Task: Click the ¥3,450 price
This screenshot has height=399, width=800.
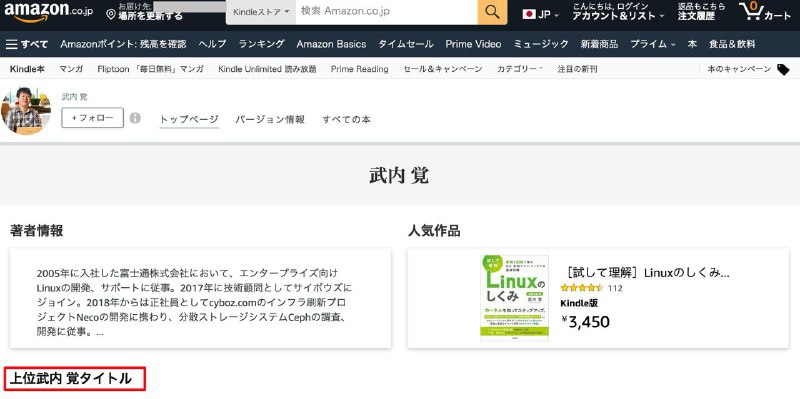Action: (x=585, y=321)
